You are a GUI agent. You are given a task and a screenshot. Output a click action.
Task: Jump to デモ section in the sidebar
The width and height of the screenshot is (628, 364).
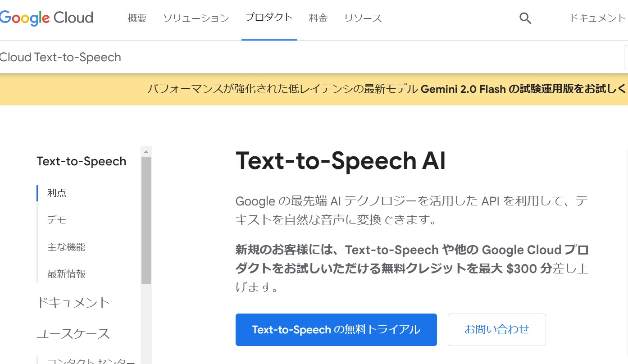[57, 220]
